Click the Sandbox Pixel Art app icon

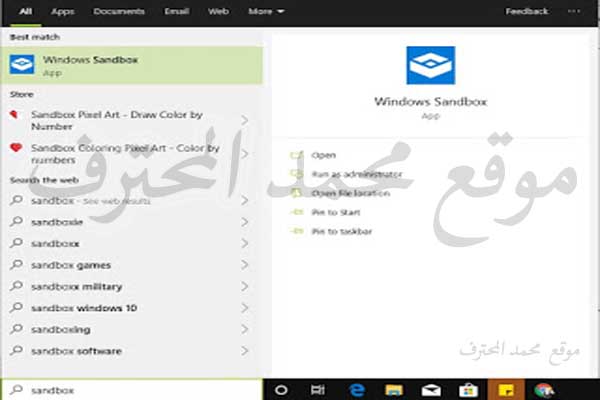coord(14,114)
